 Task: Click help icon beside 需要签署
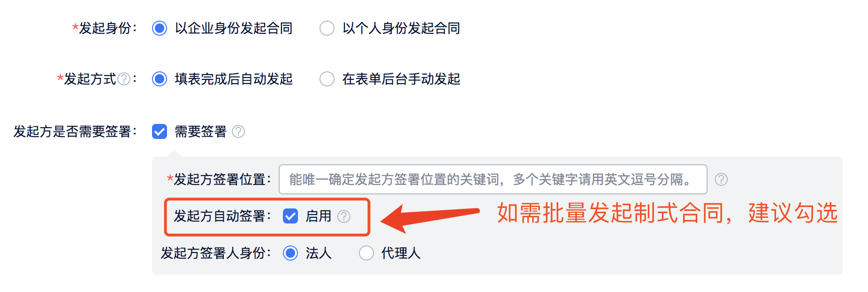tap(238, 131)
